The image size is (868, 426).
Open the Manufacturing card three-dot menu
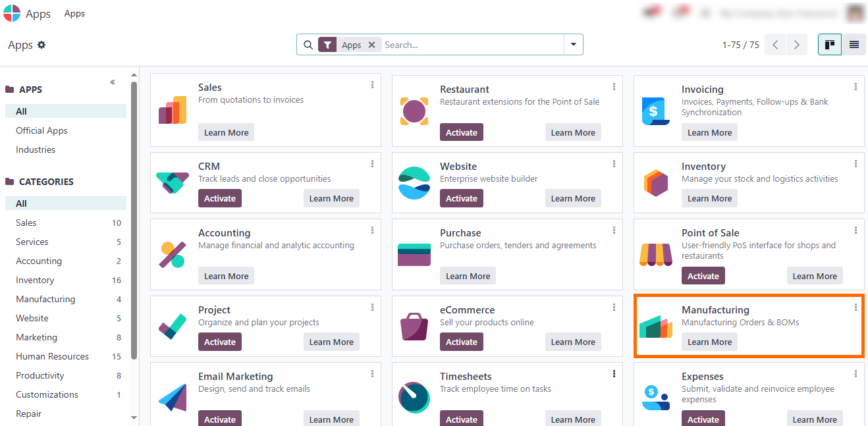coord(855,307)
